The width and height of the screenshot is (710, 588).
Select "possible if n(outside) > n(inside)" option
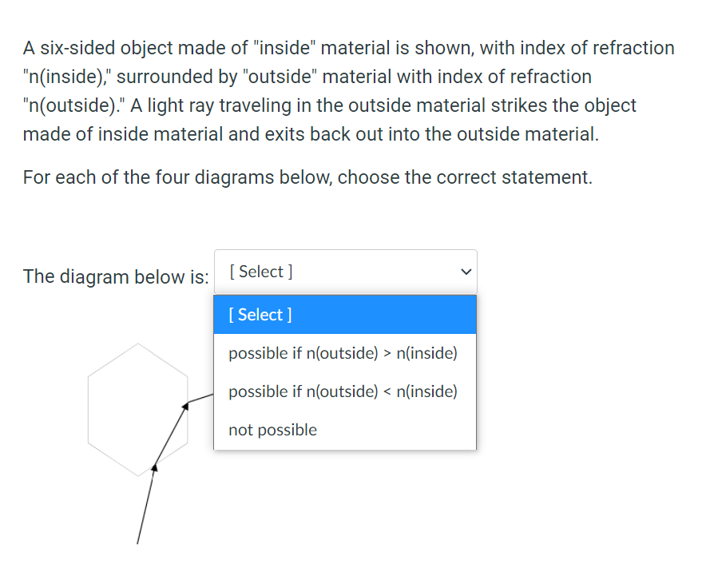tap(343, 353)
